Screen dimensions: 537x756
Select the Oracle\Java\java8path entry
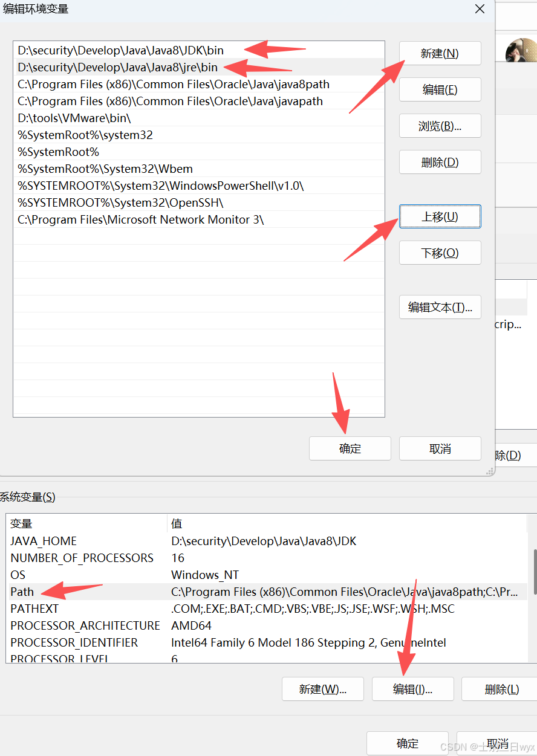point(199,84)
